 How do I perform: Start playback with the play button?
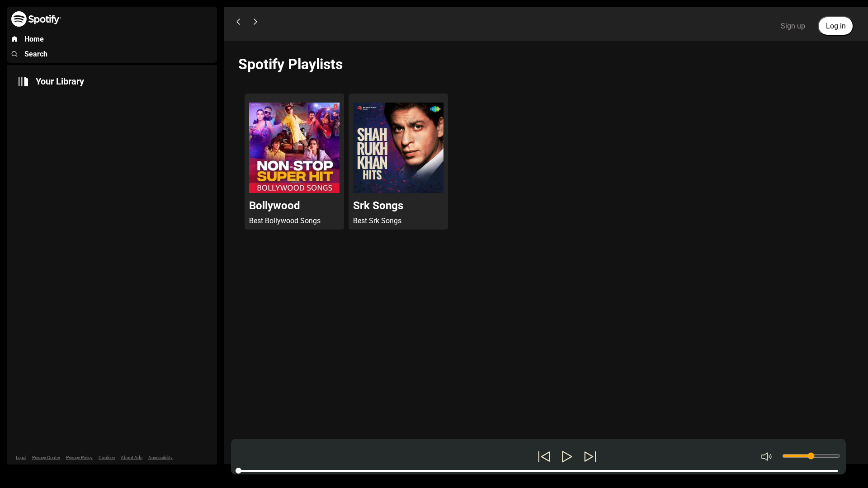click(x=567, y=456)
